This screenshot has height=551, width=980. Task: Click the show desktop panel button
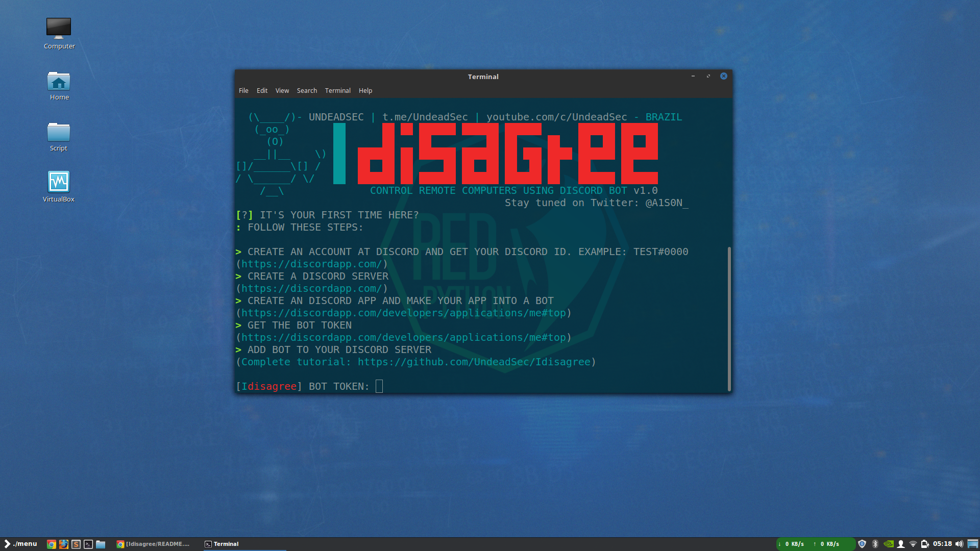pyautogui.click(x=973, y=544)
